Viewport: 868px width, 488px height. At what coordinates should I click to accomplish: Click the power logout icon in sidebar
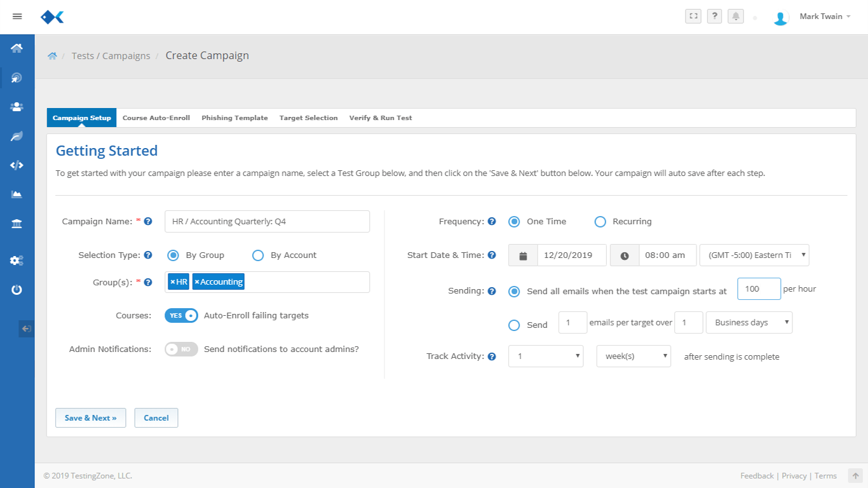[17, 290]
